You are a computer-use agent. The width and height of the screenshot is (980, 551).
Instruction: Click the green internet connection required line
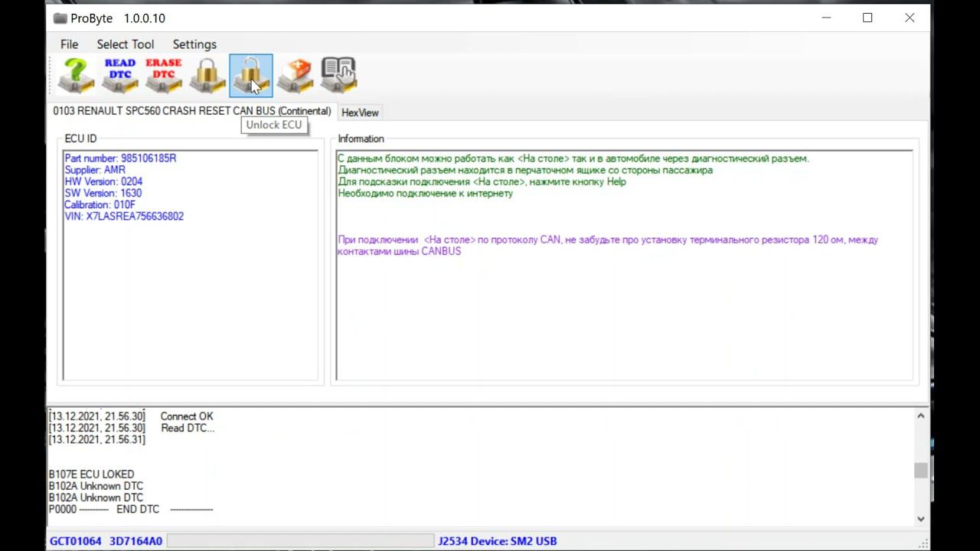click(426, 193)
